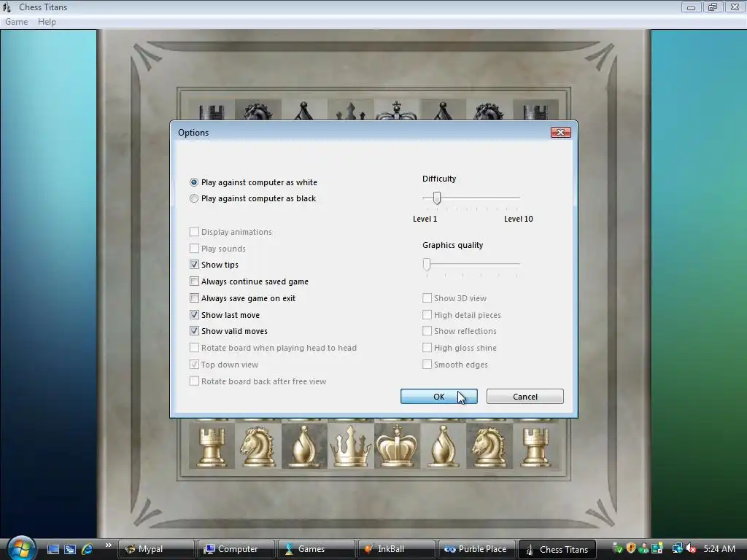Click the Chess Titans title bar icon
The image size is (747, 560).
click(7, 7)
